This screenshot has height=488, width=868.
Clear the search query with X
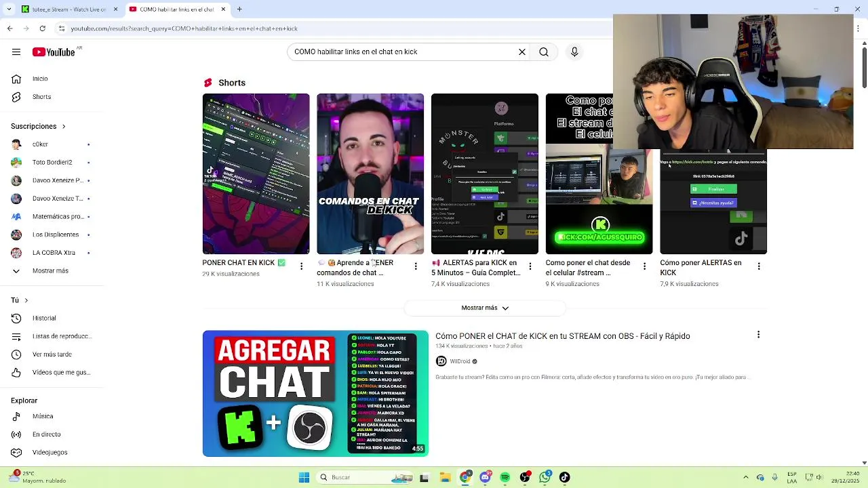522,52
